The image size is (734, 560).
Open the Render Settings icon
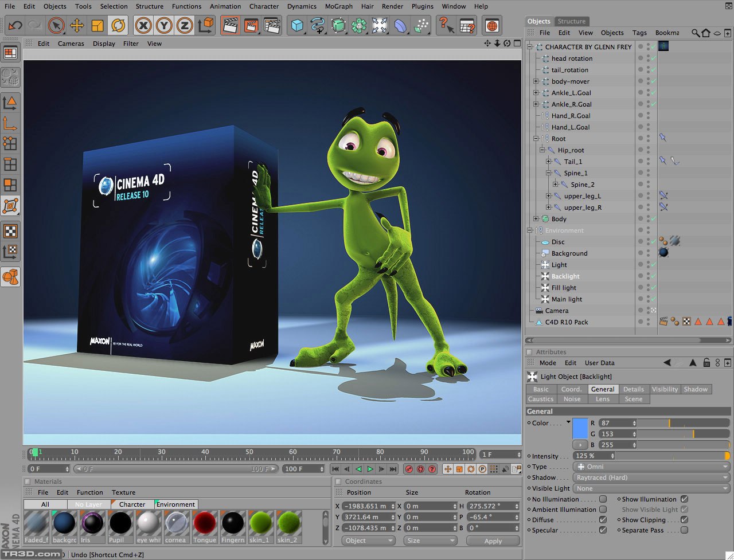pos(272,25)
